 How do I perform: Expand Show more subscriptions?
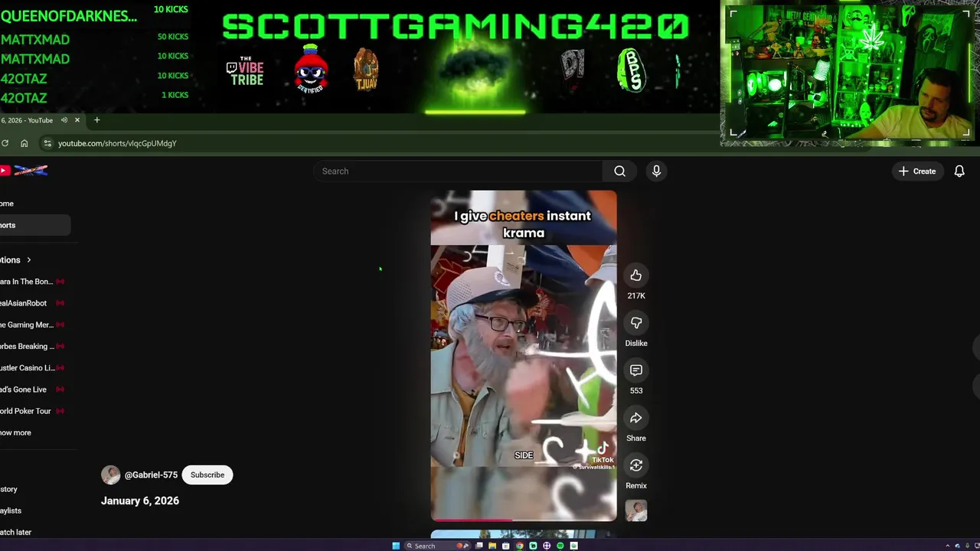click(x=16, y=432)
